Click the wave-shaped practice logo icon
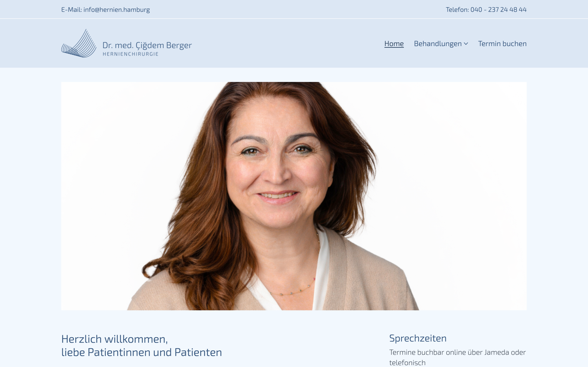The image size is (588, 367). click(79, 43)
